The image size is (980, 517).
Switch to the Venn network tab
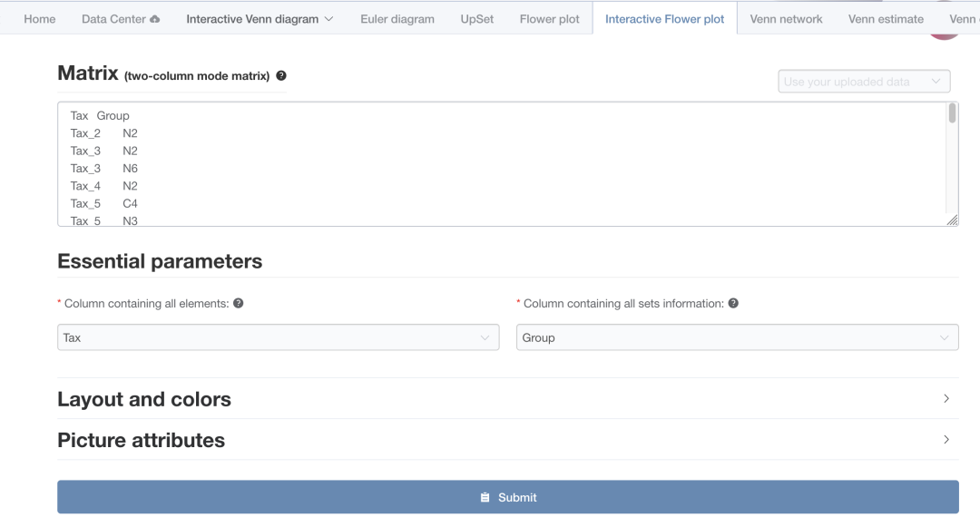click(x=786, y=19)
